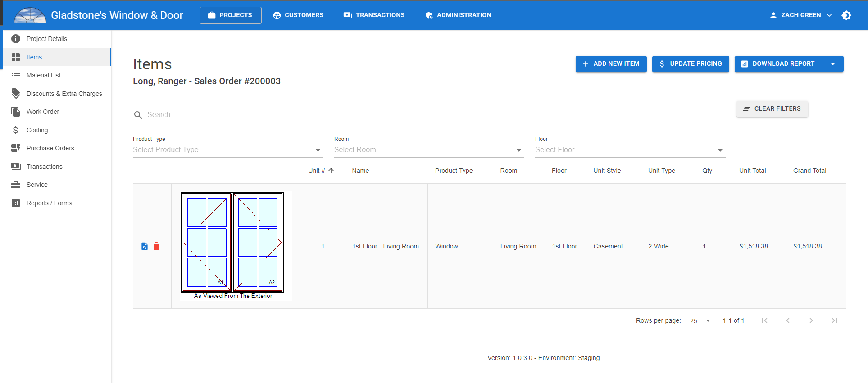Image resolution: width=868 pixels, height=383 pixels.
Task: Open Discounts & Extra Charges page
Action: point(64,94)
